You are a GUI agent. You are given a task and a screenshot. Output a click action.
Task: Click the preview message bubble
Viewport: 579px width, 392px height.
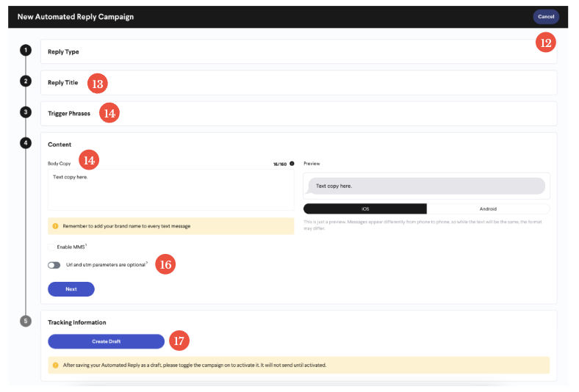click(x=426, y=186)
